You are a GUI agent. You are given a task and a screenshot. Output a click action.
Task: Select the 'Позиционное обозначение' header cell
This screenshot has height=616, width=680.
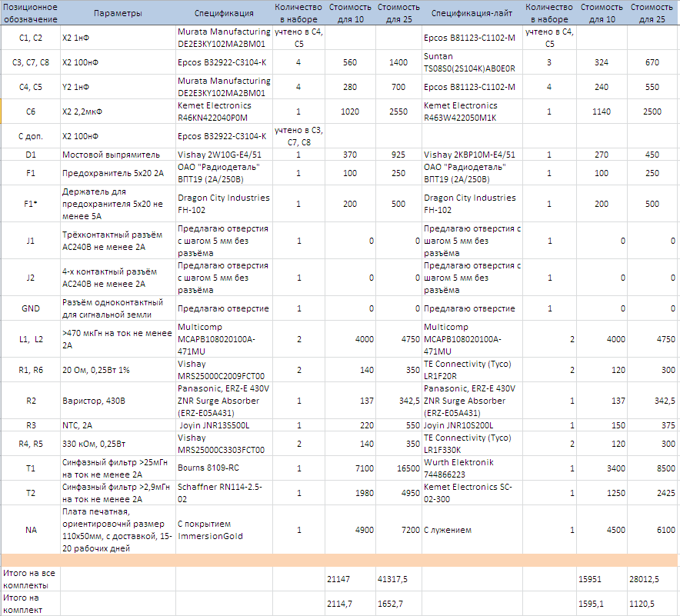(x=31, y=13)
